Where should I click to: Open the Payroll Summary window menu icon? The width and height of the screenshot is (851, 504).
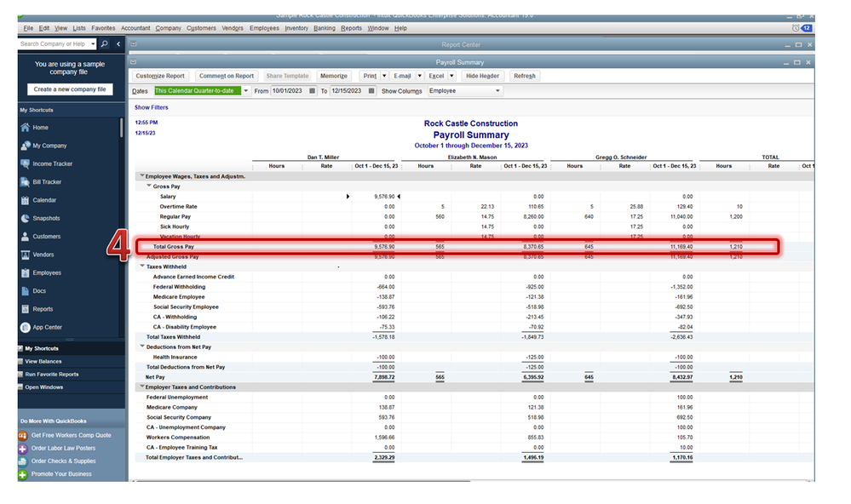coord(134,62)
